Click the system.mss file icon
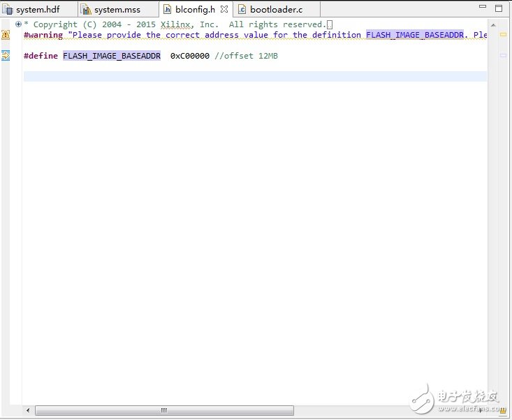This screenshot has height=420, width=512. [86, 10]
